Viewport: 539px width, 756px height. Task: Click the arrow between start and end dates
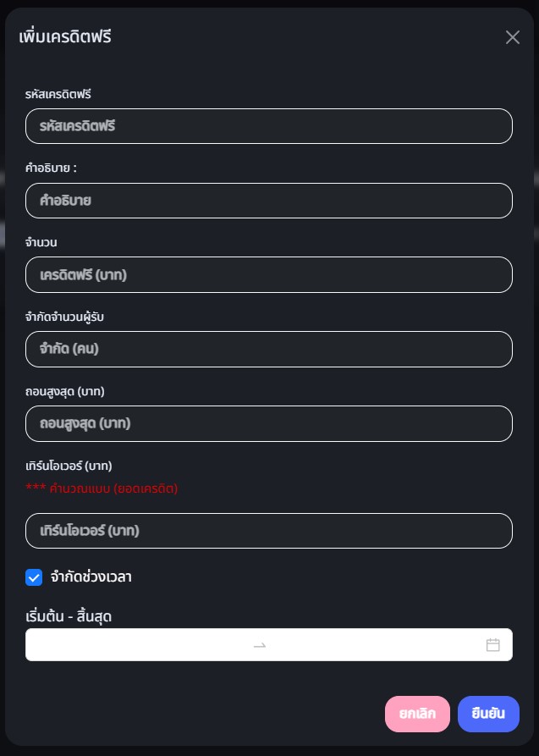pyautogui.click(x=260, y=645)
